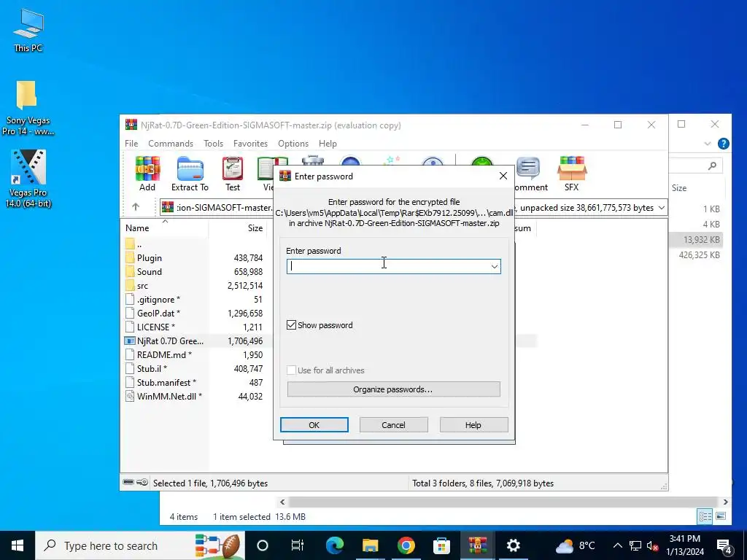Expand the Explorer ribbon chevron

[x=708, y=144]
